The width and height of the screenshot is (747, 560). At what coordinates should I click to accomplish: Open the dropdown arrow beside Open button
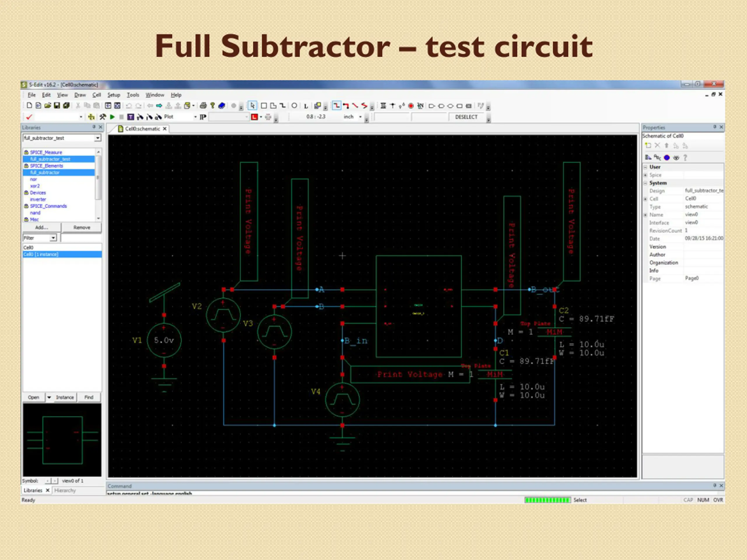(x=49, y=397)
